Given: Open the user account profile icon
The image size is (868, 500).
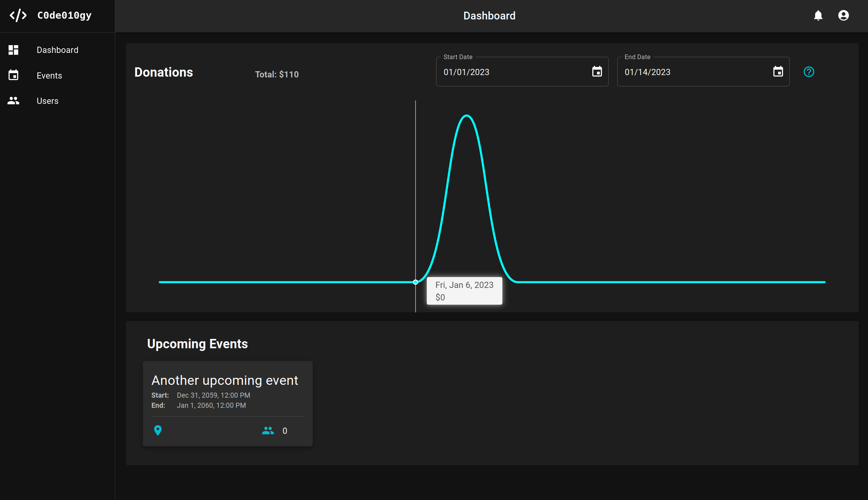Looking at the screenshot, I should point(843,16).
